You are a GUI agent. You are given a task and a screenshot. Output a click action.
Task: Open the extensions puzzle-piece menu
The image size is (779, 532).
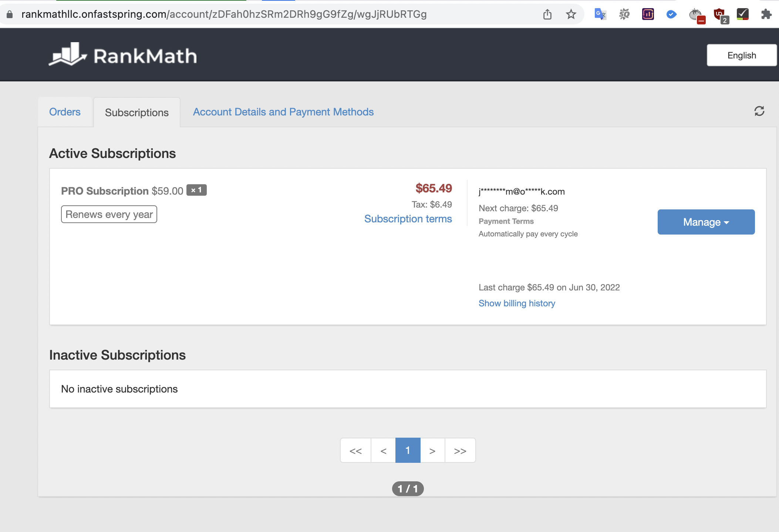pos(766,14)
